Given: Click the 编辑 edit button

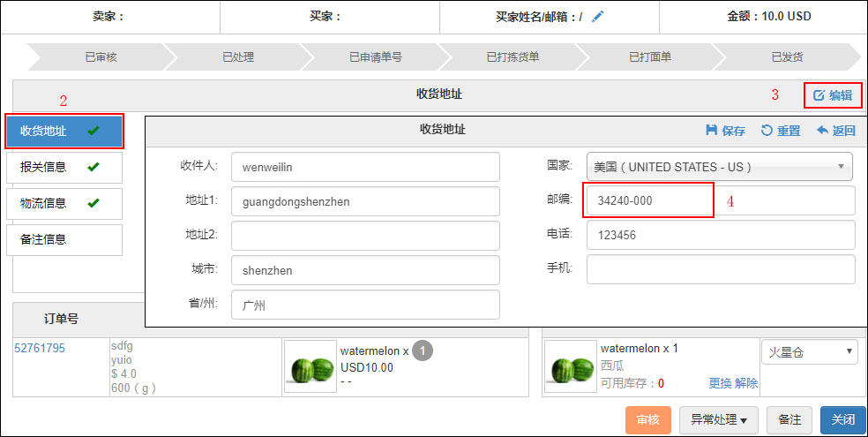Looking at the screenshot, I should coord(832,95).
